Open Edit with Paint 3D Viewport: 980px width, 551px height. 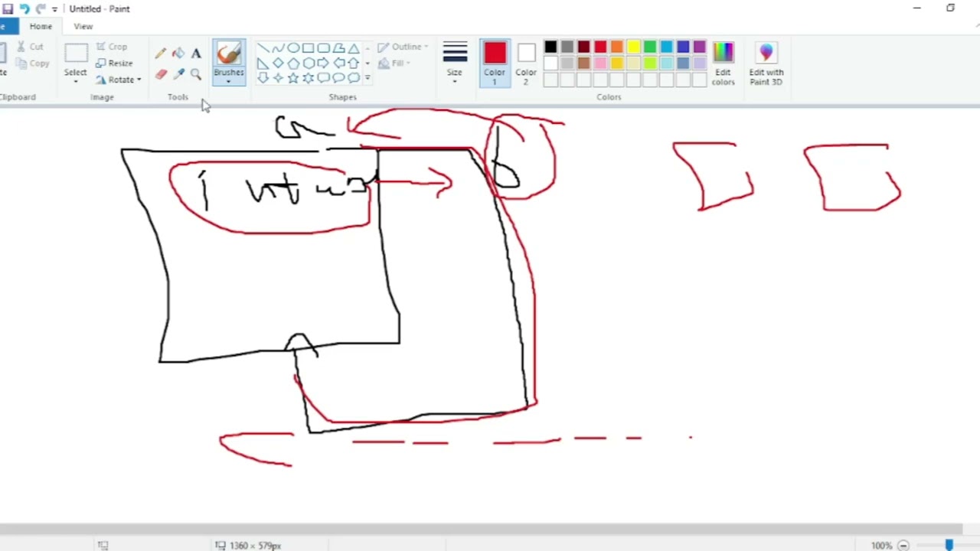[766, 64]
